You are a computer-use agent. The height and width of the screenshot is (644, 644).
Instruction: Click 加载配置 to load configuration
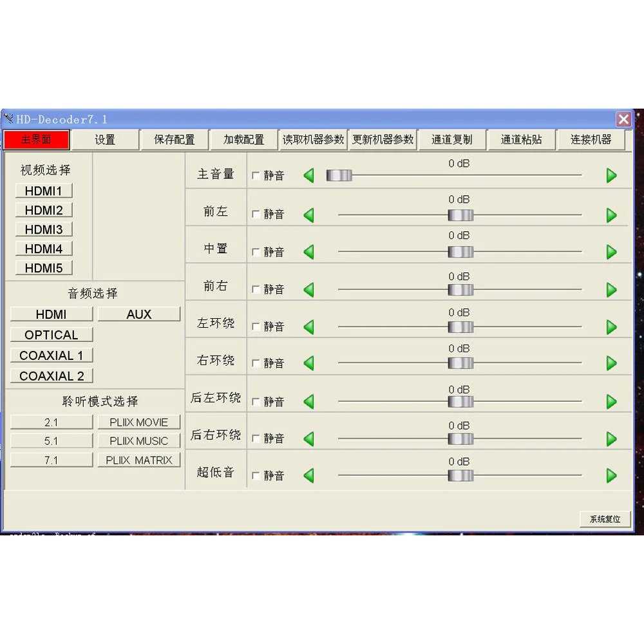[244, 140]
